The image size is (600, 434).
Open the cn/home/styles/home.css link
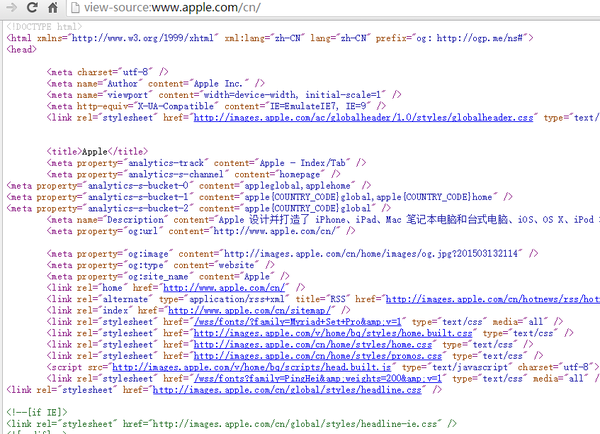tap(313, 344)
